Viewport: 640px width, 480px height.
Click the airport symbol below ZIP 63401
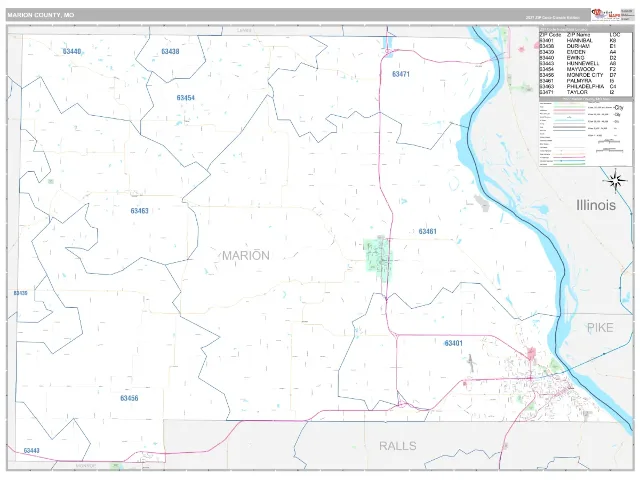coord(471,362)
